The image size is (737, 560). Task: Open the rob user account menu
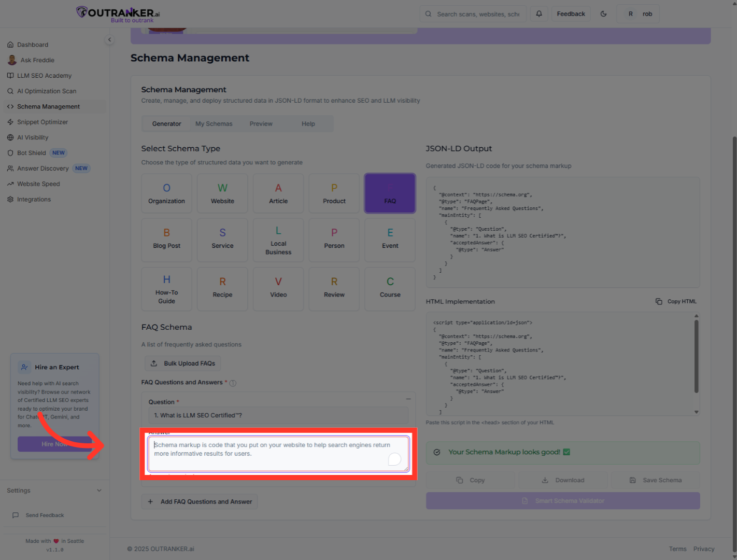coord(638,14)
